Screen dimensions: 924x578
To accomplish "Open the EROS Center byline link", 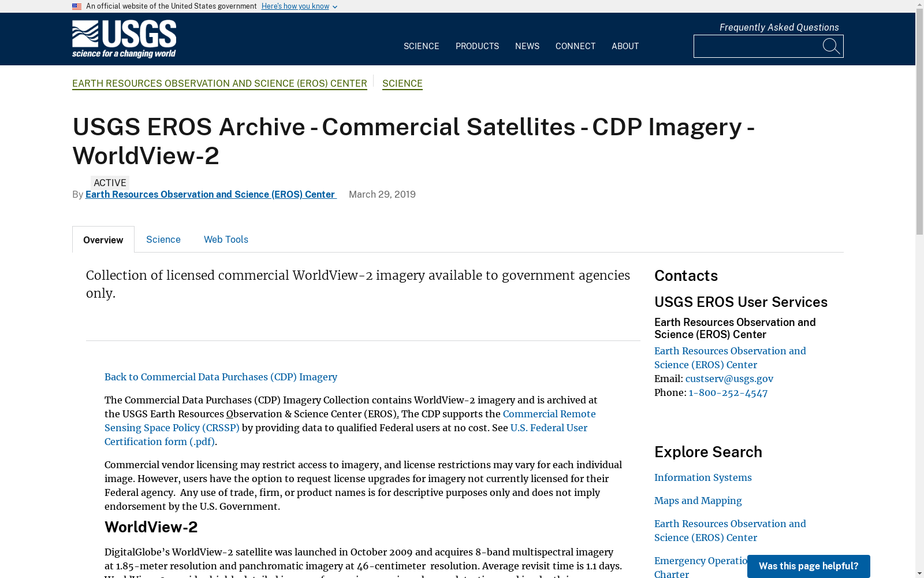I will [x=211, y=195].
